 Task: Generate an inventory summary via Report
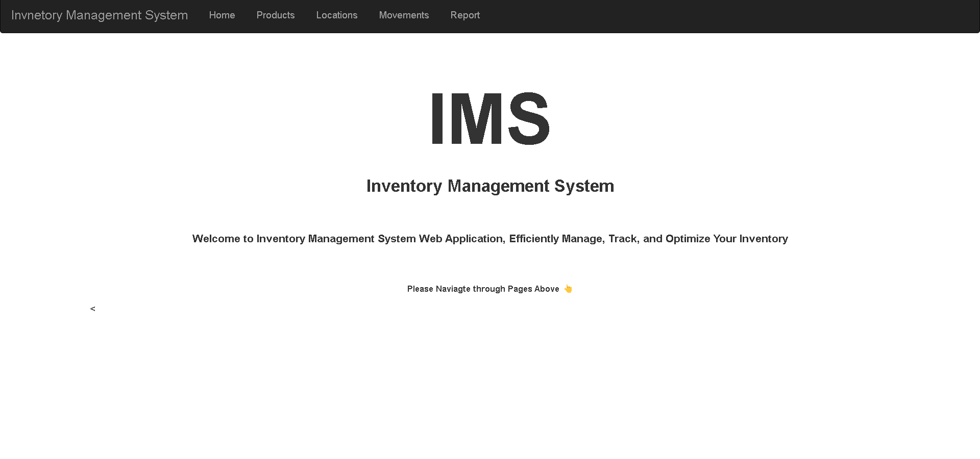(x=464, y=15)
